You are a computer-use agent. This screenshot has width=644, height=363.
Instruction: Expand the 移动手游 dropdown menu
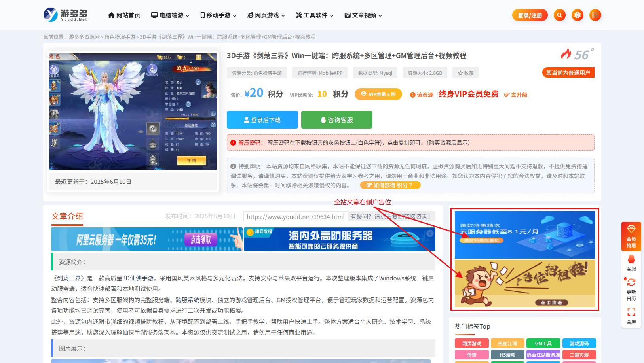click(x=218, y=15)
